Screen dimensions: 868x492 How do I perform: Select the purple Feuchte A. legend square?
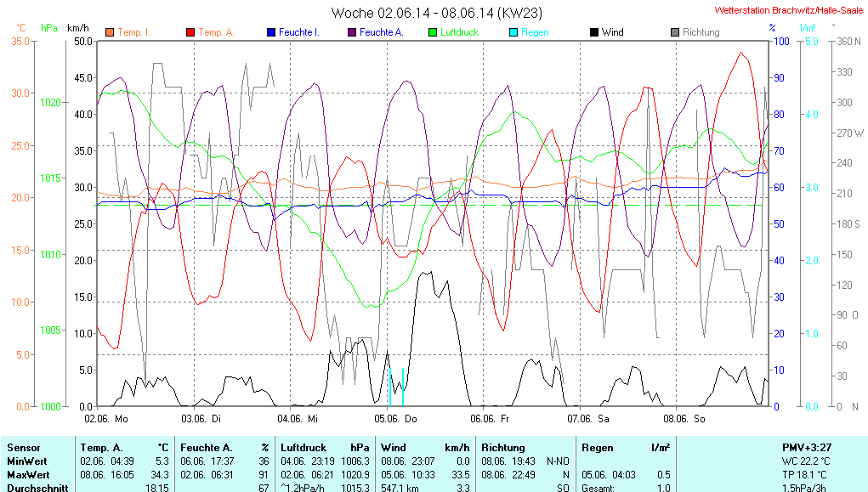[351, 32]
